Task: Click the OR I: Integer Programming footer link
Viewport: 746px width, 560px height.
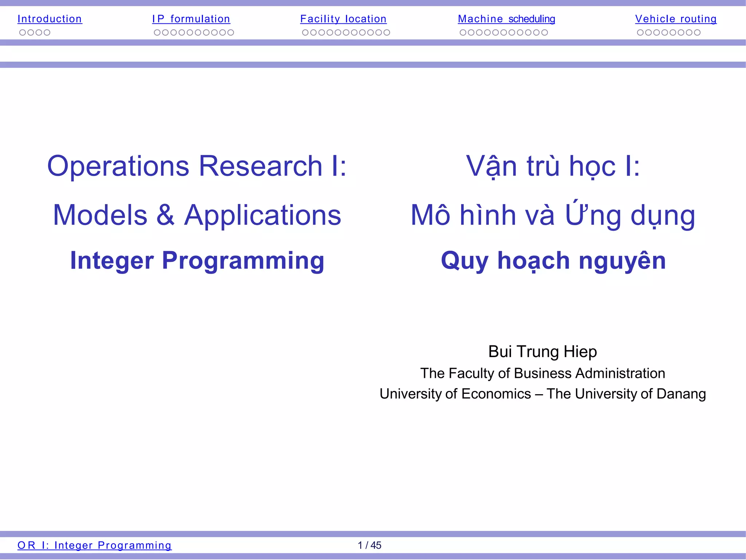Action: 94,545
